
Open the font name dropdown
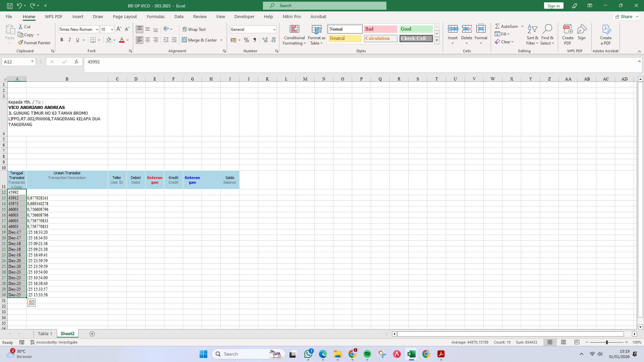click(97, 29)
